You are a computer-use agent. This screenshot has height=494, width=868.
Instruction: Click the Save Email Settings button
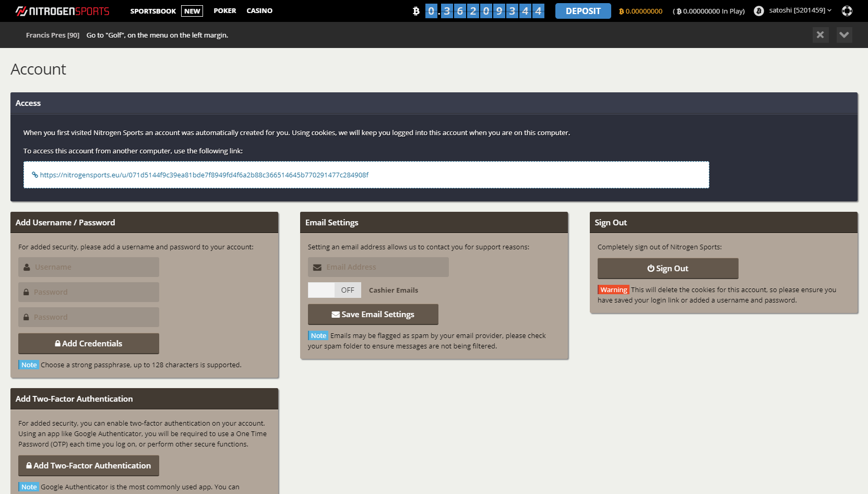coord(373,315)
